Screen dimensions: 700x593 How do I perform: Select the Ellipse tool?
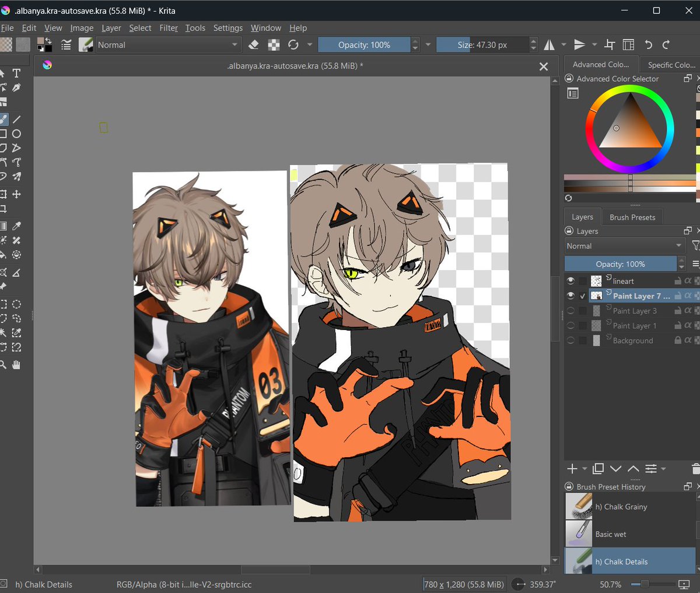click(x=16, y=134)
